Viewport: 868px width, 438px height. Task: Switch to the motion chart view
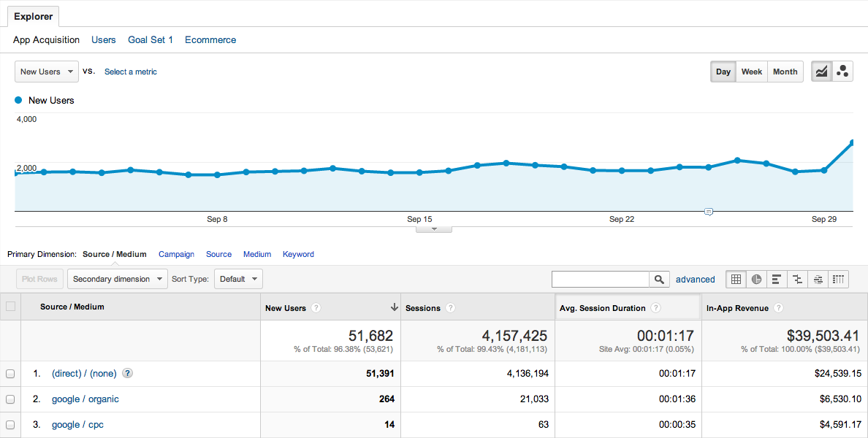pyautogui.click(x=842, y=72)
